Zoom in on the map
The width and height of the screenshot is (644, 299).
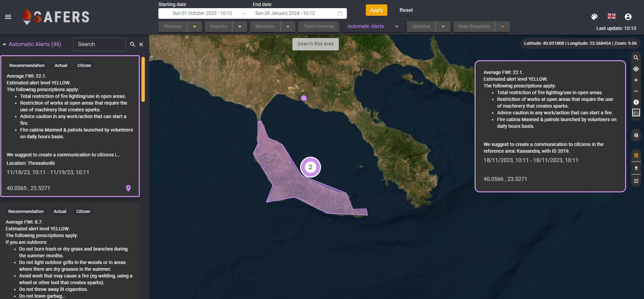(x=636, y=80)
